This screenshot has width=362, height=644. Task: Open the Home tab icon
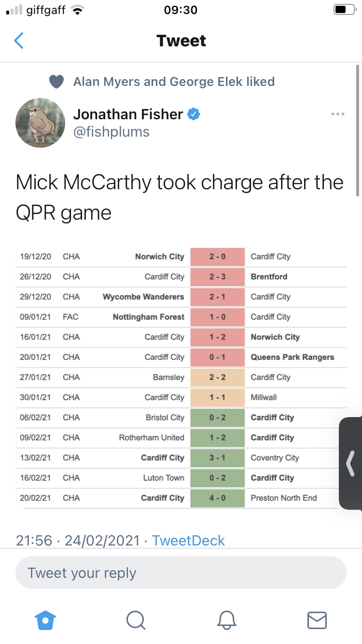[45, 620]
